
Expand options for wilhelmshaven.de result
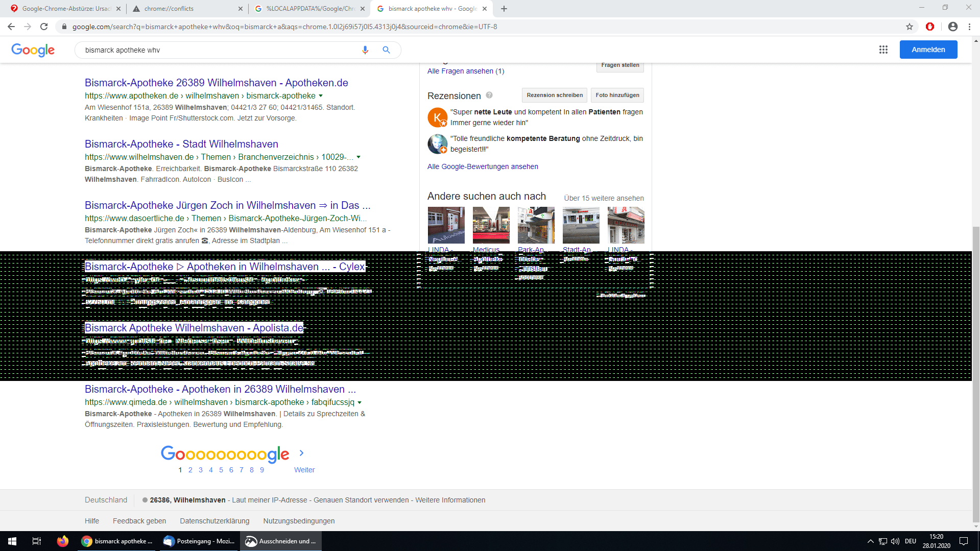point(358,157)
